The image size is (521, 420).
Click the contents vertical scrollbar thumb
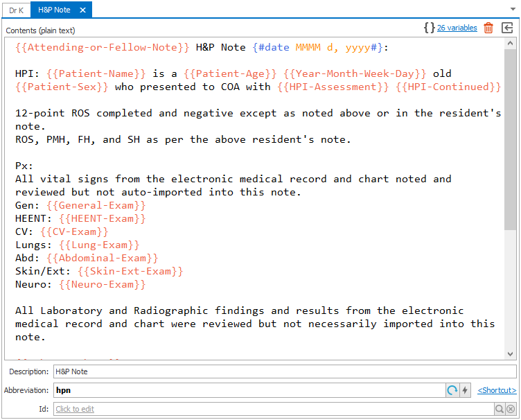[510, 139]
